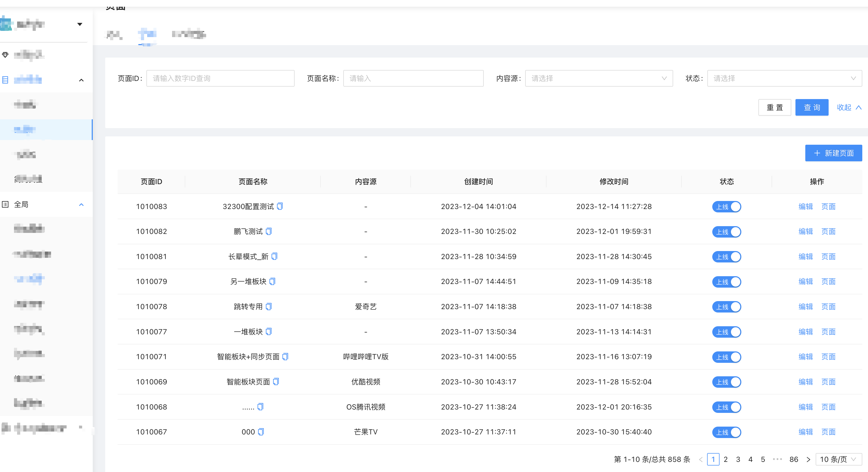The width and height of the screenshot is (868, 472).
Task: Edit page 1010067 via 编辑 link
Action: pyautogui.click(x=805, y=432)
